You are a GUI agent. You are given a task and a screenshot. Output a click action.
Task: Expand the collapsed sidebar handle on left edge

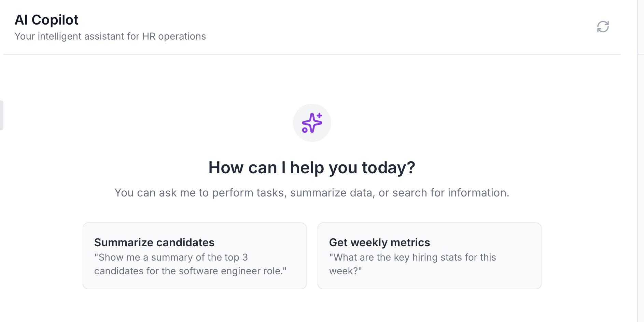pyautogui.click(x=1, y=115)
